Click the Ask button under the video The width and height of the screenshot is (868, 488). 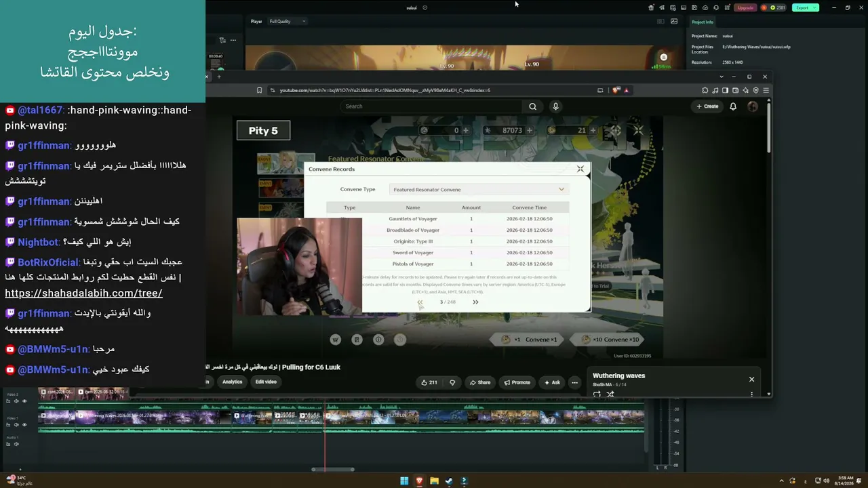click(x=552, y=382)
